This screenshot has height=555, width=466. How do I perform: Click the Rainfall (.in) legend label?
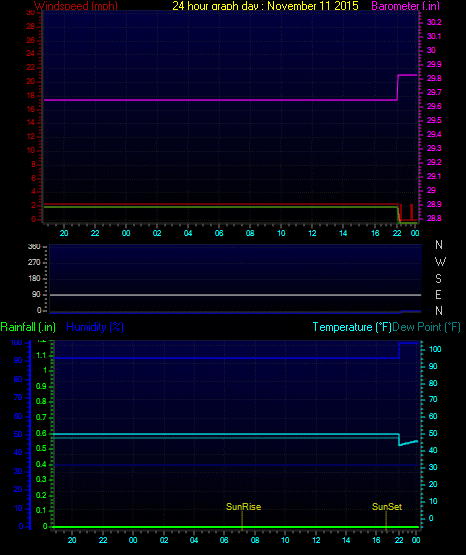[28, 327]
